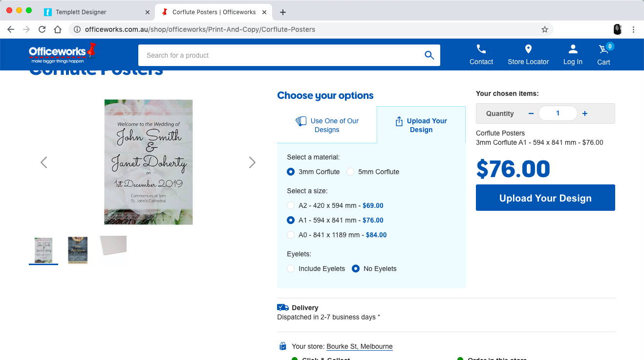
Task: Select A2 420 x 594 mm size
Action: [x=291, y=205]
